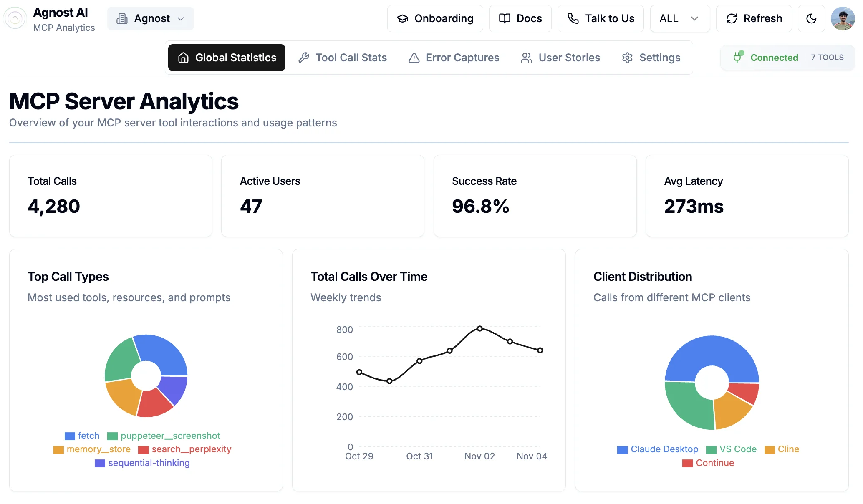Click the phone icon in Talk to Us
The height and width of the screenshot is (504, 863).
tap(573, 19)
